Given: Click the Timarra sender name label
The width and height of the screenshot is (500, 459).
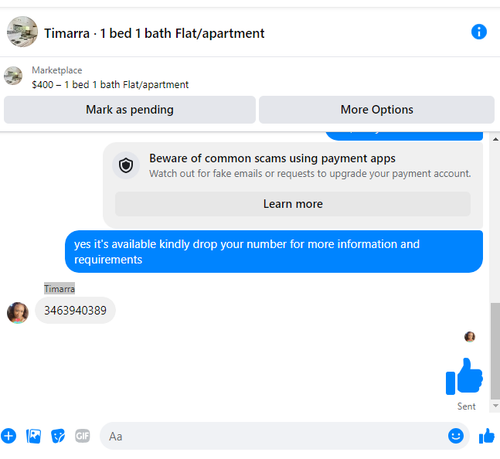Looking at the screenshot, I should point(59,289).
